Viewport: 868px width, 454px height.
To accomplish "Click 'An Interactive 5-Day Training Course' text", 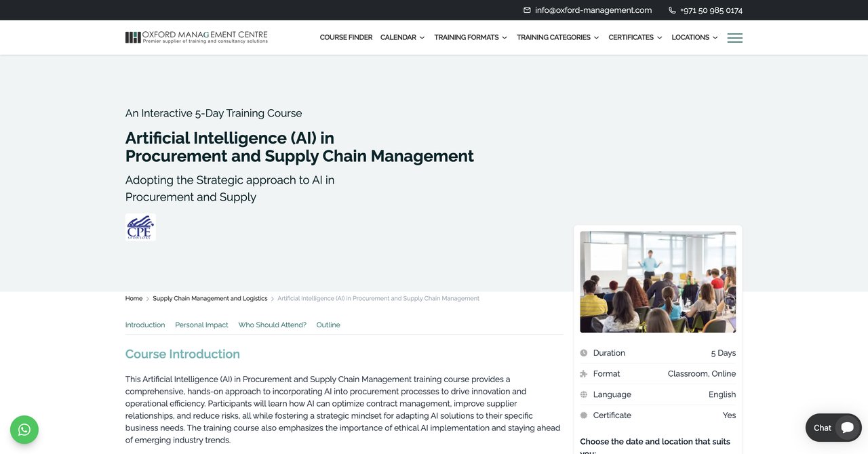I will pos(214,113).
